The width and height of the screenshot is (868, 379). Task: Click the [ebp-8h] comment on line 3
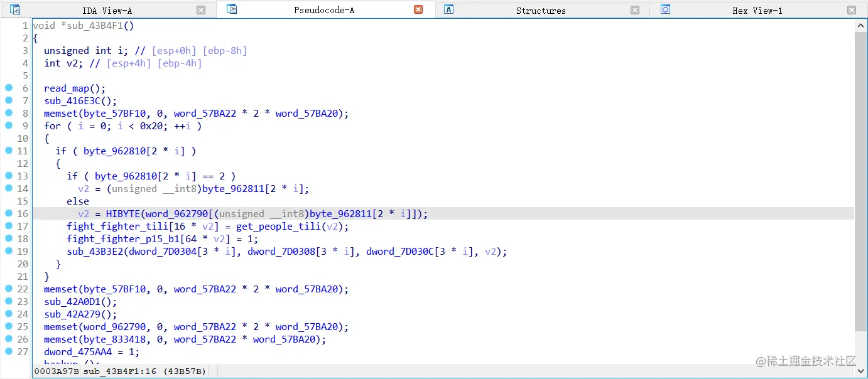(225, 51)
